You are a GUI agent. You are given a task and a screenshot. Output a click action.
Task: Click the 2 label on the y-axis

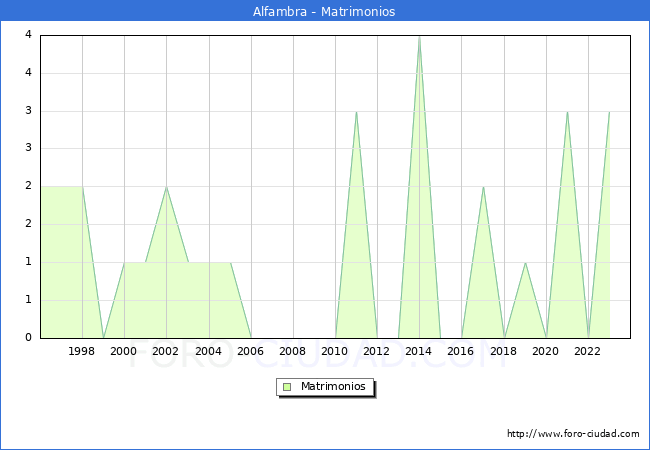click(28, 186)
